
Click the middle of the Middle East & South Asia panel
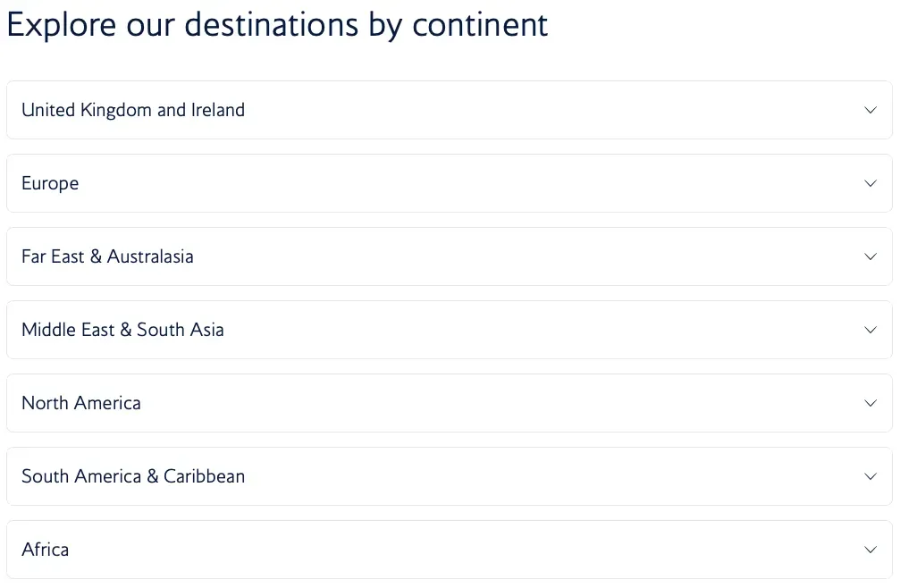coord(450,330)
